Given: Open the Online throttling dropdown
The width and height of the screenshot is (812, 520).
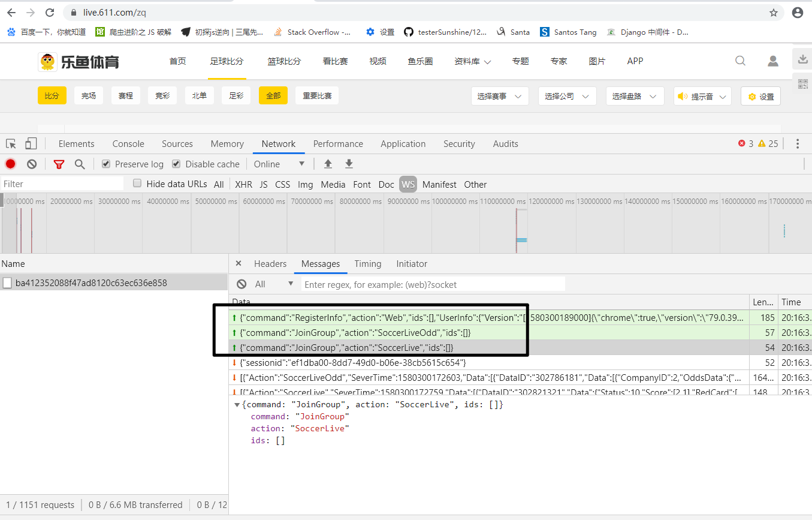Looking at the screenshot, I should coord(279,164).
